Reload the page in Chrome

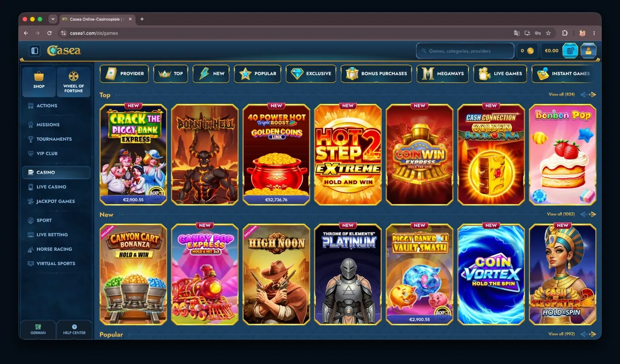49,33
